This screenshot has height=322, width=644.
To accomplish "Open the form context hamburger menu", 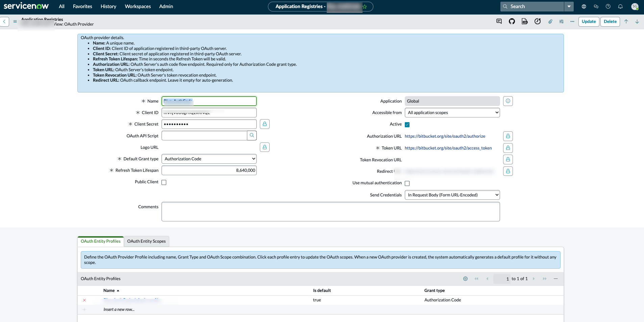I will click(15, 22).
